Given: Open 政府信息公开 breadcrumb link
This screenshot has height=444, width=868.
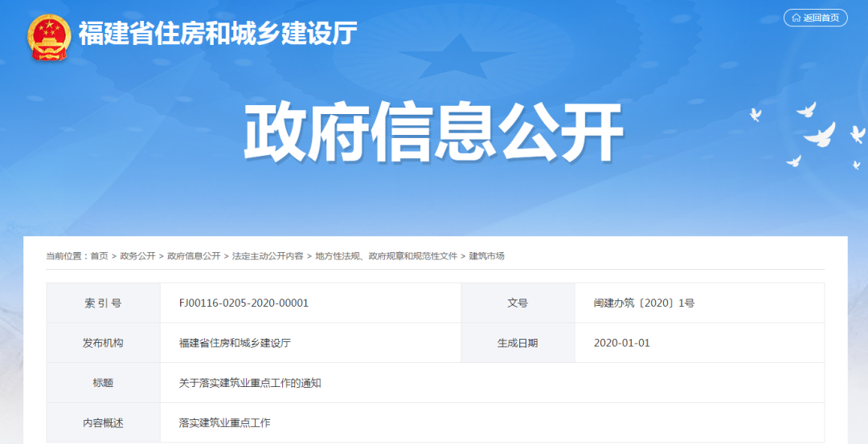Looking at the screenshot, I should 194,256.
